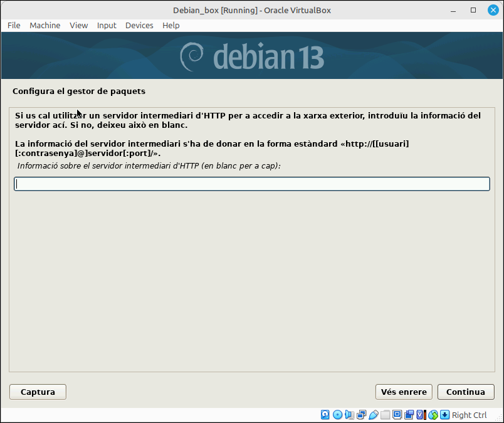The width and height of the screenshot is (504, 423).
Task: Click the display settings status icon
Action: [397, 415]
